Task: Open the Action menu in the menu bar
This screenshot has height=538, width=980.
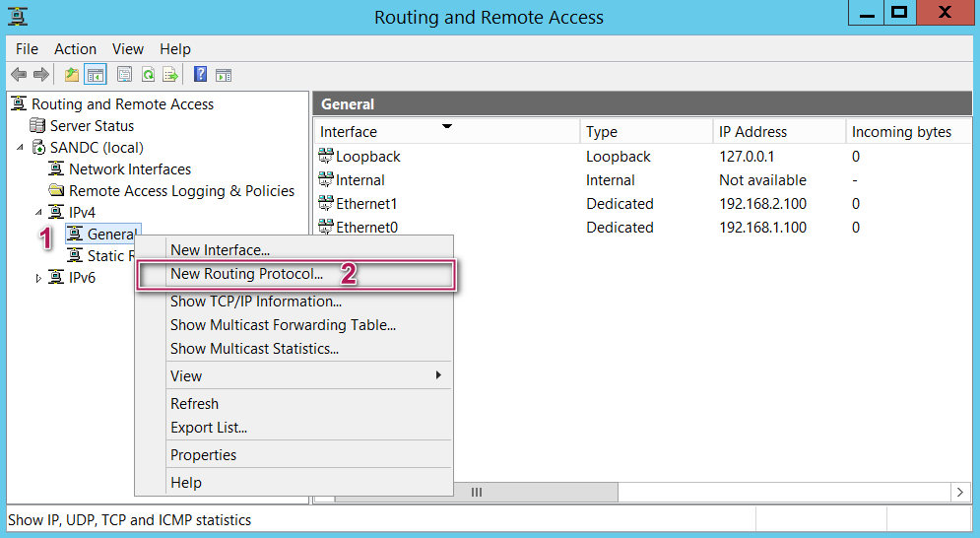Action: (75, 49)
